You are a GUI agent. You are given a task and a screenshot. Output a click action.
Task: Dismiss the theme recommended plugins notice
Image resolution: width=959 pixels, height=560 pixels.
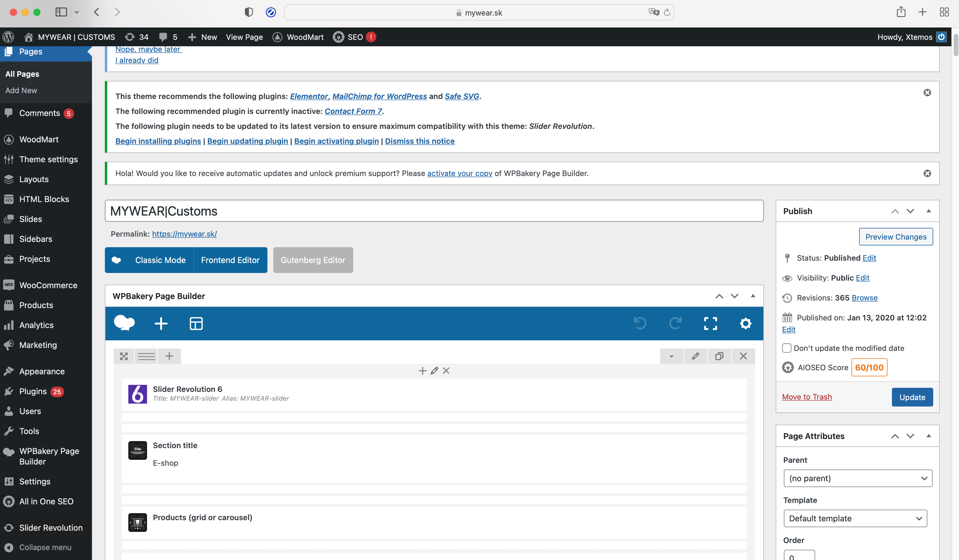tap(927, 93)
